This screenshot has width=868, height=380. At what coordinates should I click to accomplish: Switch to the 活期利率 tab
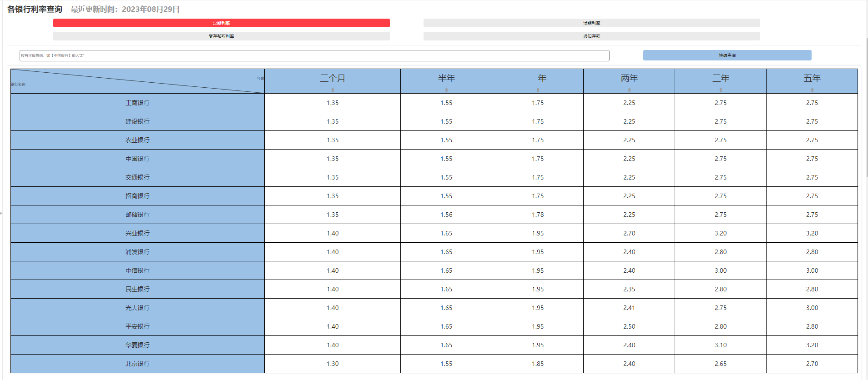point(592,23)
